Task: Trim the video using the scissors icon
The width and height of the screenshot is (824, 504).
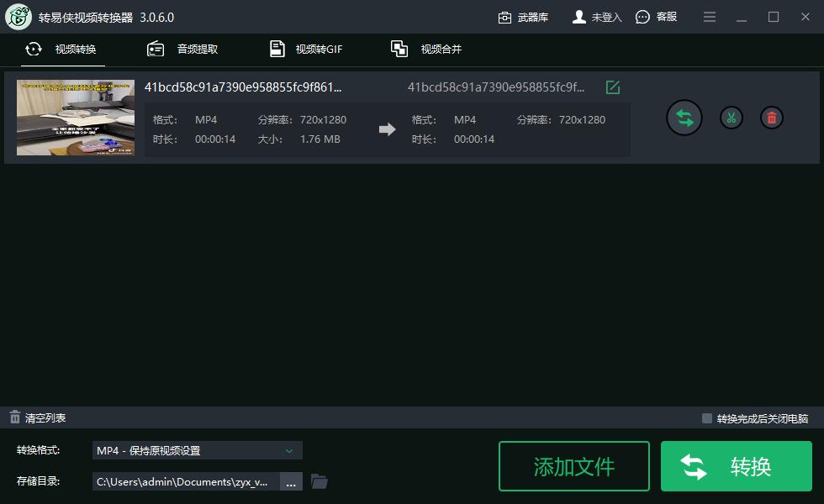Action: (x=731, y=118)
